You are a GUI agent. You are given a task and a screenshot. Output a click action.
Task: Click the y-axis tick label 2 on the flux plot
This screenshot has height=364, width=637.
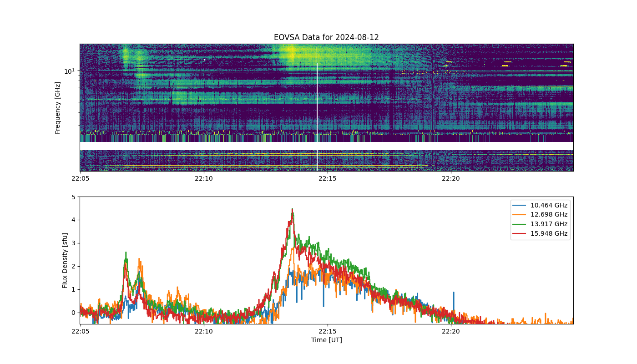(x=73, y=267)
